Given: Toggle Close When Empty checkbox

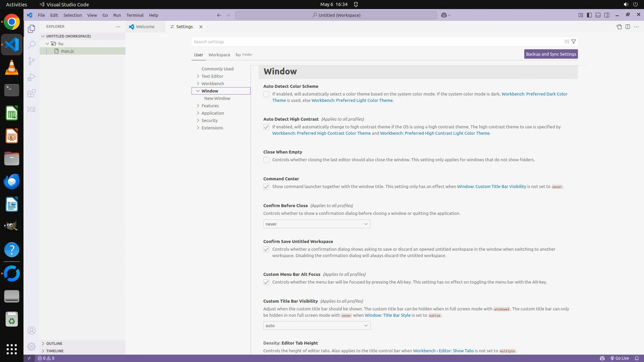Looking at the screenshot, I should tap(266, 160).
